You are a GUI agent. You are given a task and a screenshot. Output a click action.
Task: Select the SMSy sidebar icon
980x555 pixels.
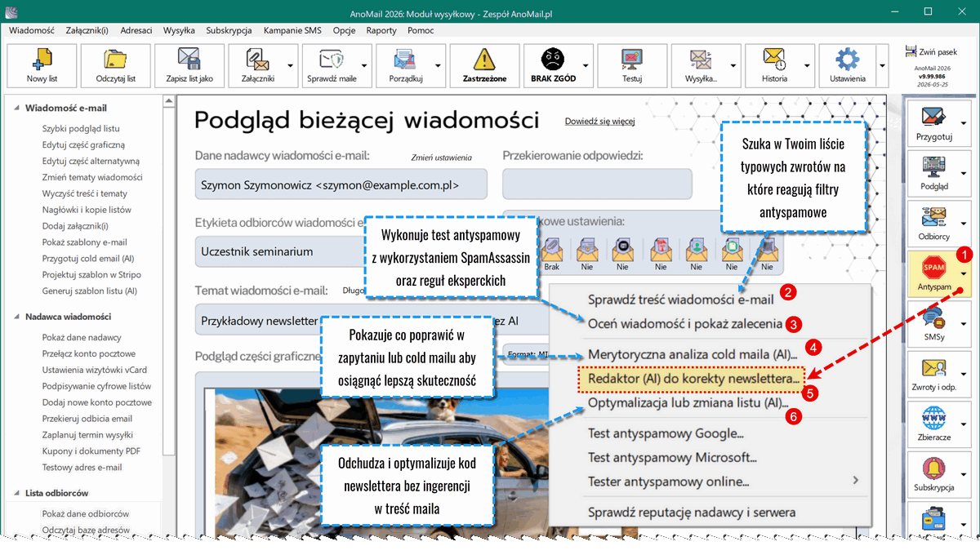tap(933, 318)
